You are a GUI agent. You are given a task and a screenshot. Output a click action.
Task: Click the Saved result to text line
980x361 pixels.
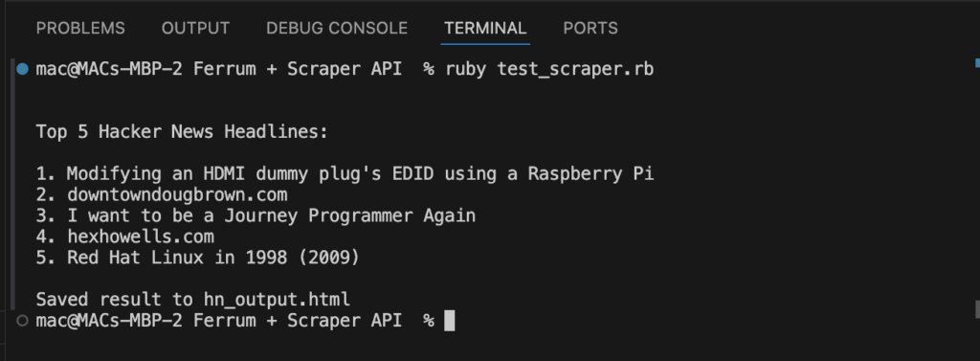tap(193, 300)
